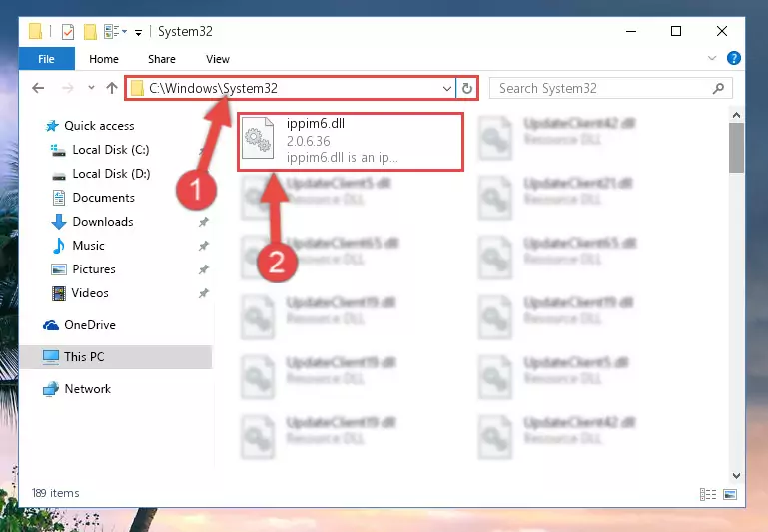
Task: Expand the address bar history dropdown
Action: click(446, 89)
